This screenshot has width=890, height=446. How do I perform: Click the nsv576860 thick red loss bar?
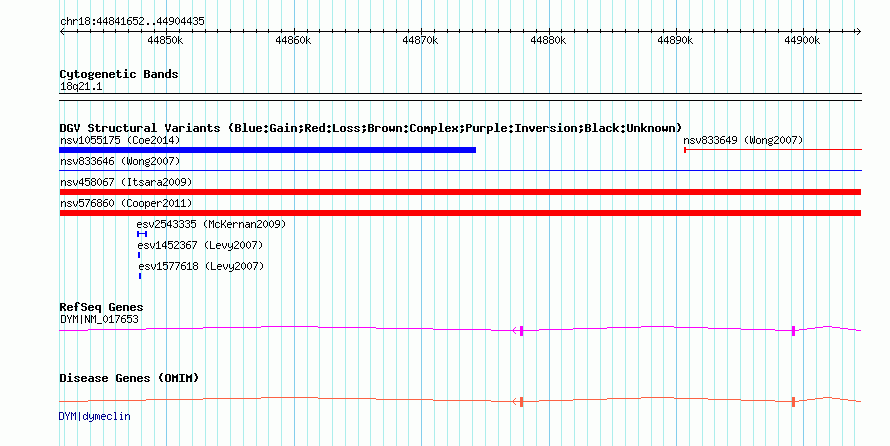click(460, 213)
